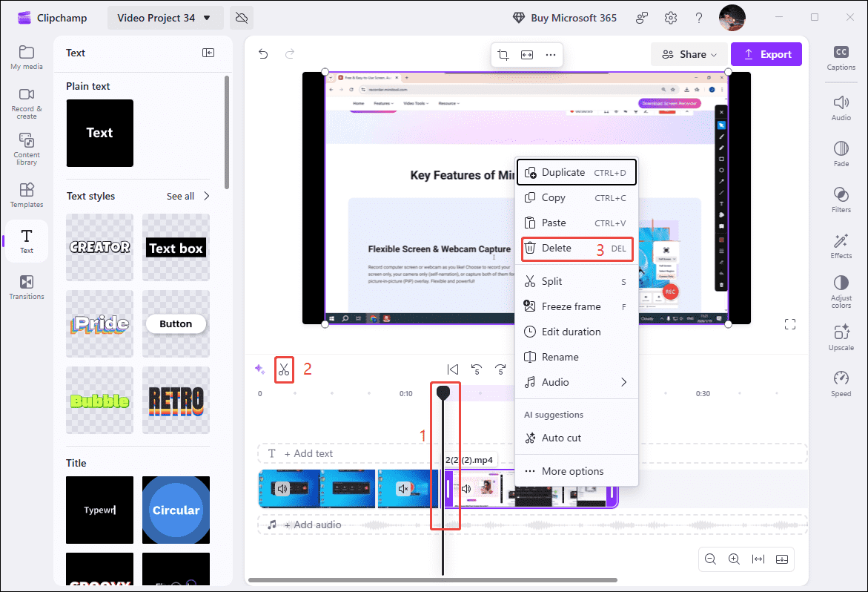This screenshot has height=592, width=868.
Task: Enter fullscreen preview
Action: coord(790,324)
